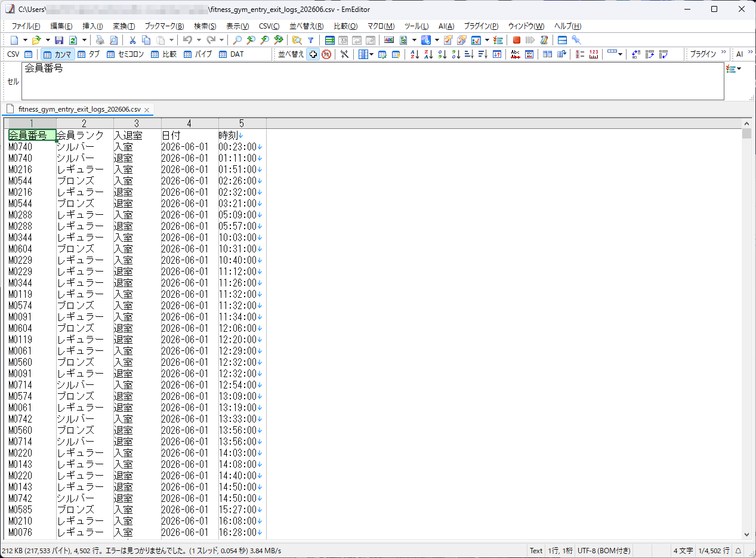This screenshot has width=756, height=558.
Task: Click UTF-8 (BOM付き) encoding in status bar
Action: pyautogui.click(x=604, y=551)
